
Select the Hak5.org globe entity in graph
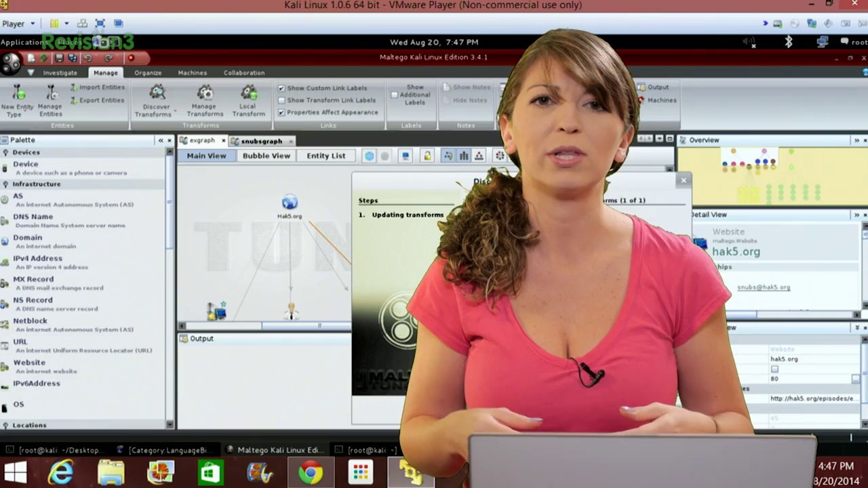click(290, 203)
